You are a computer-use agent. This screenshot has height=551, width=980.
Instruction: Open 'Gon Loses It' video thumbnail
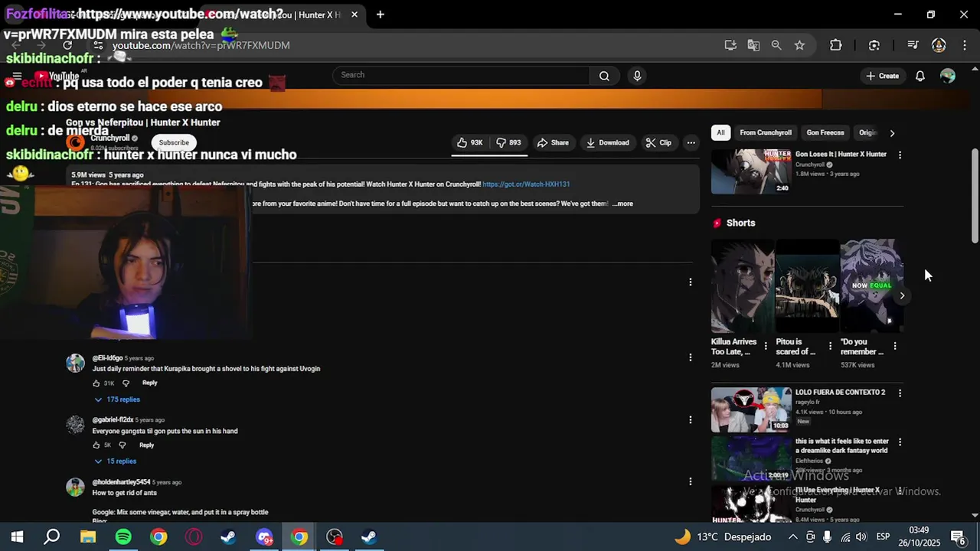(x=751, y=171)
